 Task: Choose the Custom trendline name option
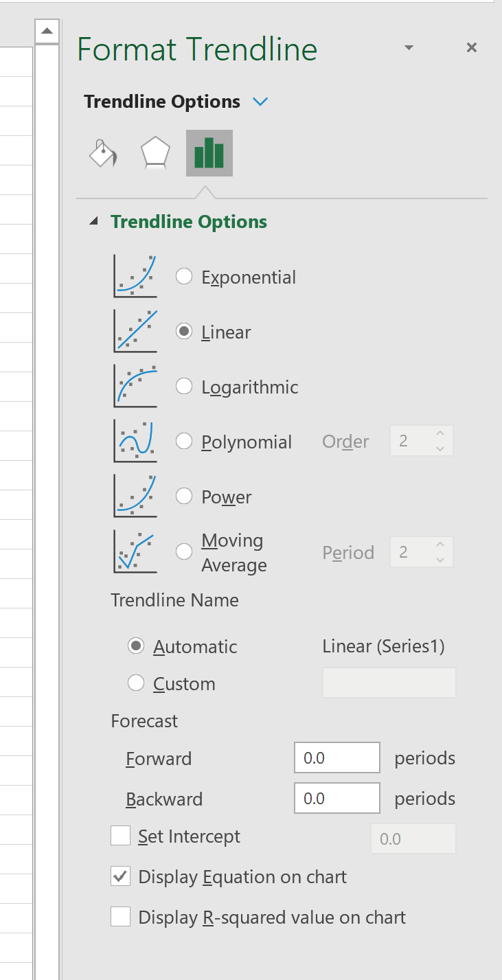(x=136, y=683)
